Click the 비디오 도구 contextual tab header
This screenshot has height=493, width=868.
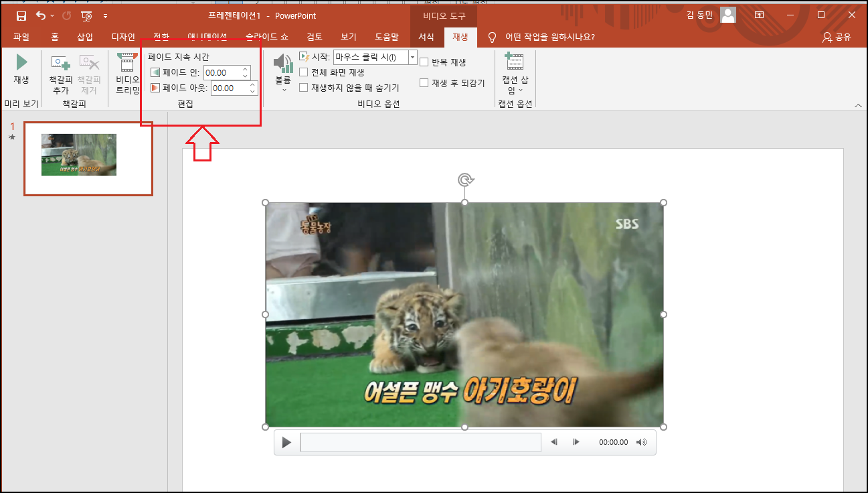(444, 15)
